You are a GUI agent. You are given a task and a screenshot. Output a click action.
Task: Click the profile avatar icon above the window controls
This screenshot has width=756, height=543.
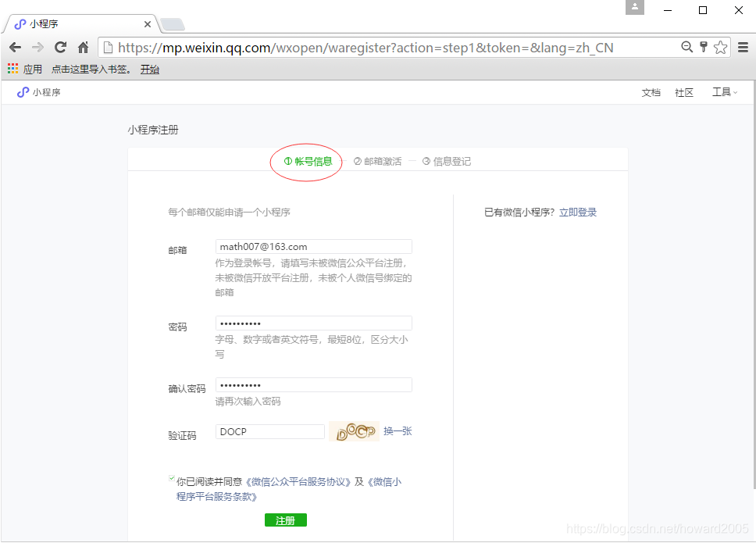[634, 8]
